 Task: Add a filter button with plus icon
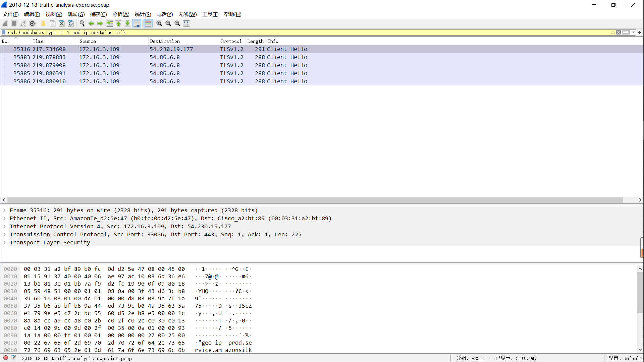[640, 33]
